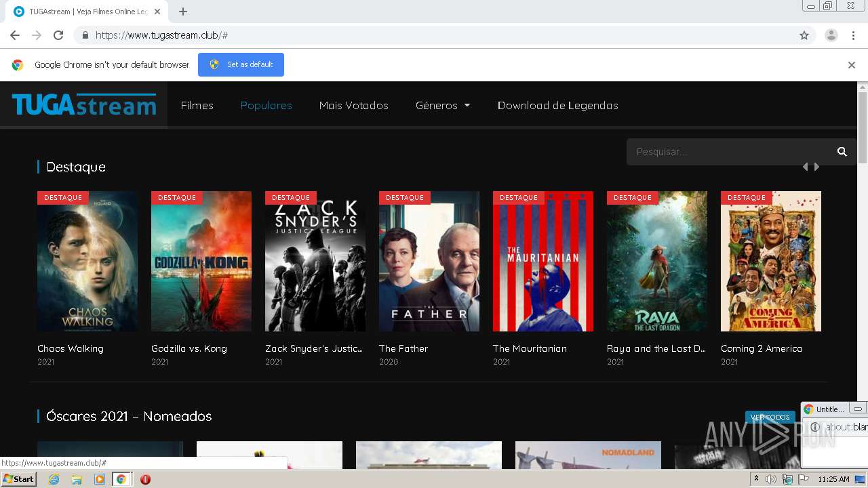This screenshot has width=868, height=488.
Task: Open Coming 2 America poster
Action: coord(771,261)
